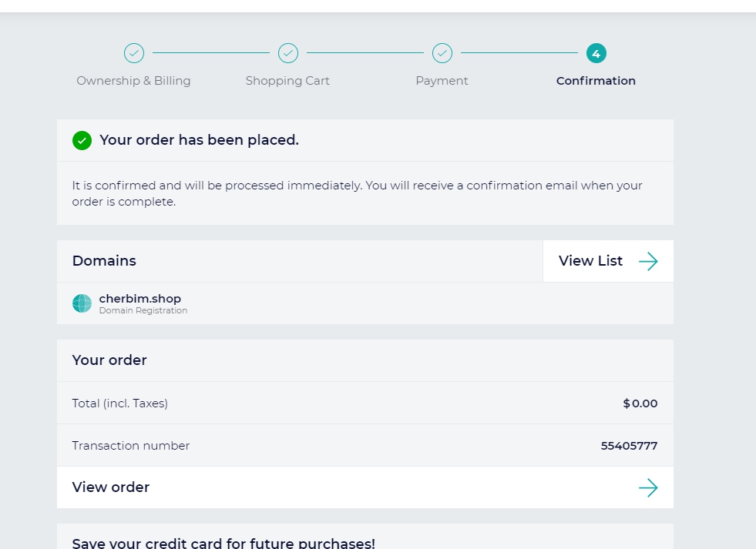
Task: Click the globe icon beside cherbim.shop
Action: click(x=82, y=303)
